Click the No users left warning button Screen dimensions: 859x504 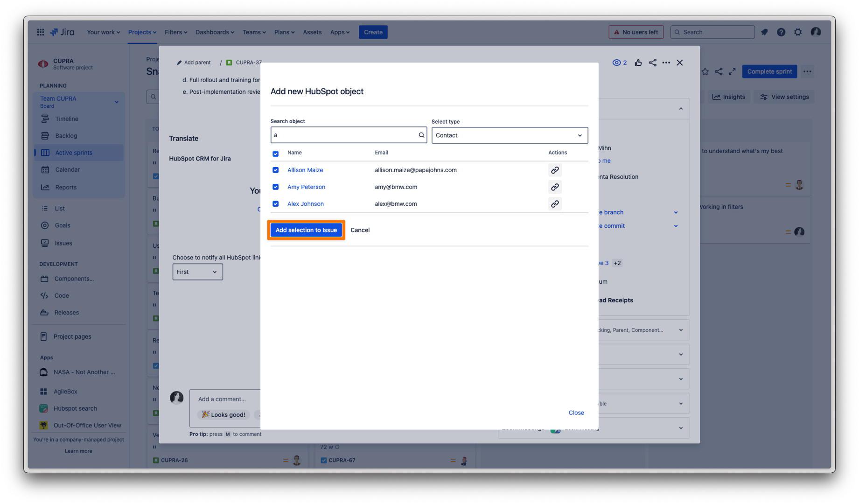click(x=636, y=32)
